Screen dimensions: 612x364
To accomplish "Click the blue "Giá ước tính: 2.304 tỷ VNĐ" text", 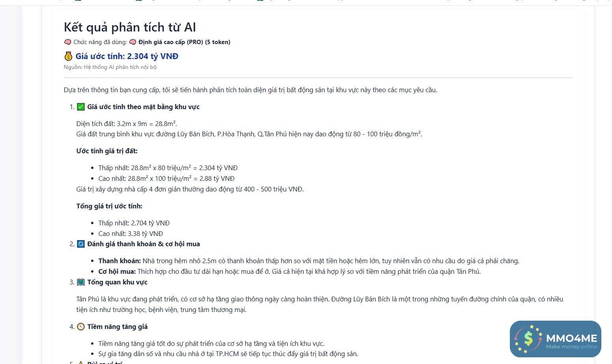I will pyautogui.click(x=127, y=56).
